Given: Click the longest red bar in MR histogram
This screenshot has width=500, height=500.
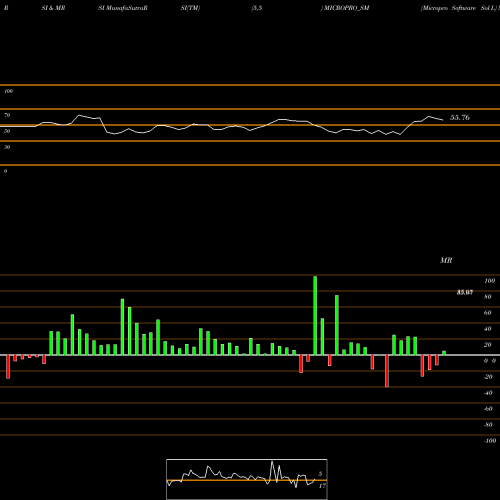Looking at the screenshot, I should point(387,371).
